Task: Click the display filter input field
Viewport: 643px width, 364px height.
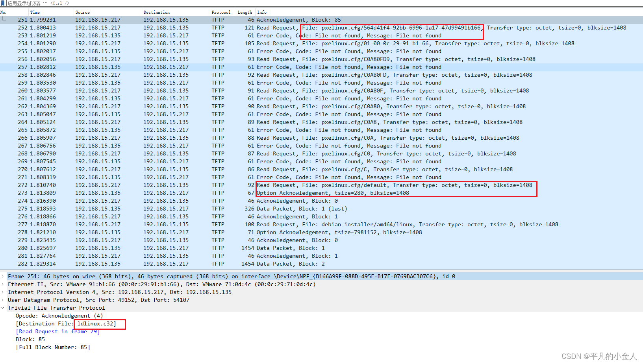Action: [x=324, y=3]
